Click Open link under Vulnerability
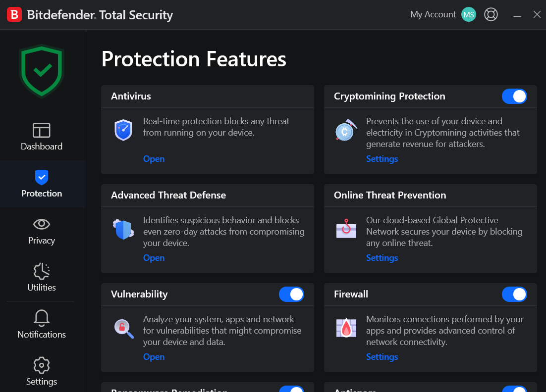 point(154,357)
